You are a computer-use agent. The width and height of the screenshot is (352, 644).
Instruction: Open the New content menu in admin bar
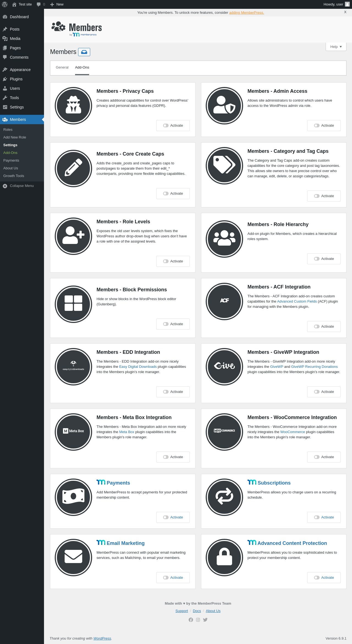pos(57,4)
